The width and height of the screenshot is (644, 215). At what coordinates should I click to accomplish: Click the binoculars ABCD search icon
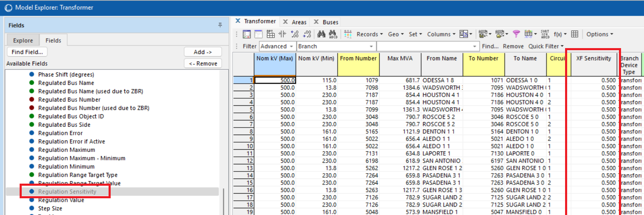click(x=333, y=34)
